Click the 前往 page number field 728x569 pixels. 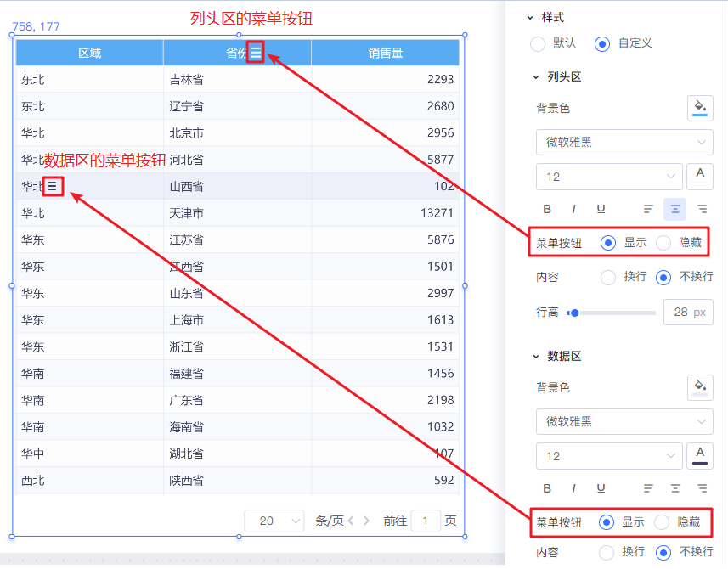(x=426, y=521)
